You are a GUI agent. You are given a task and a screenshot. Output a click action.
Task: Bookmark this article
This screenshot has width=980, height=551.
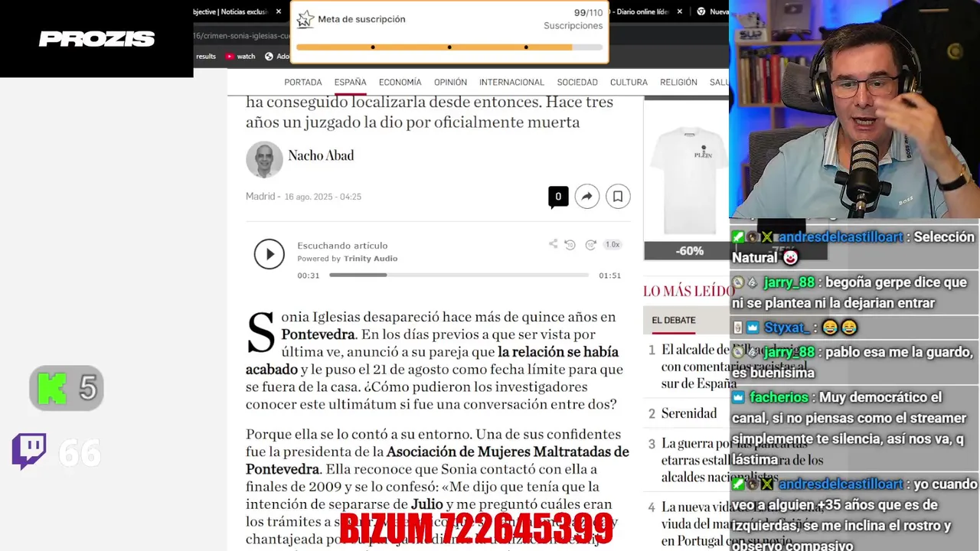click(x=618, y=197)
